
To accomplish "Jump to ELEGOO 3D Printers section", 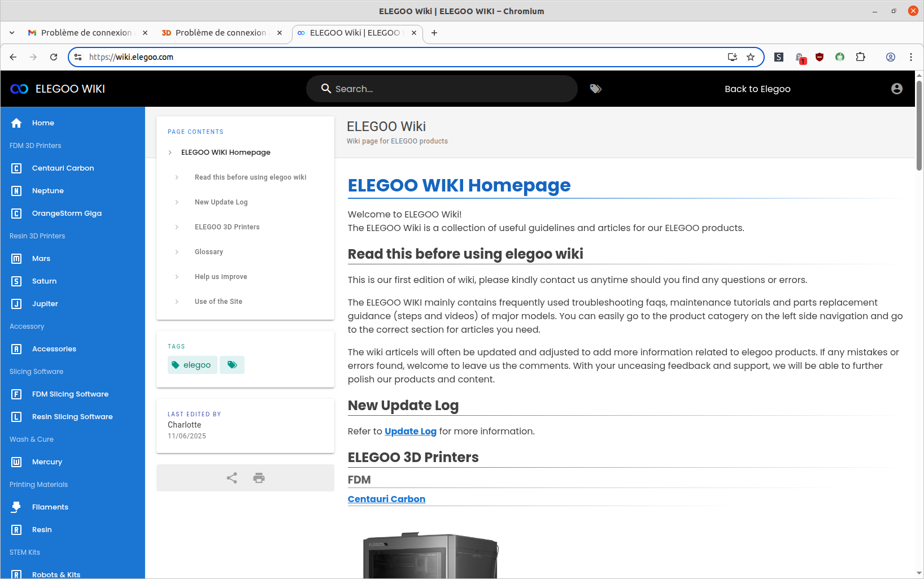I will (227, 227).
